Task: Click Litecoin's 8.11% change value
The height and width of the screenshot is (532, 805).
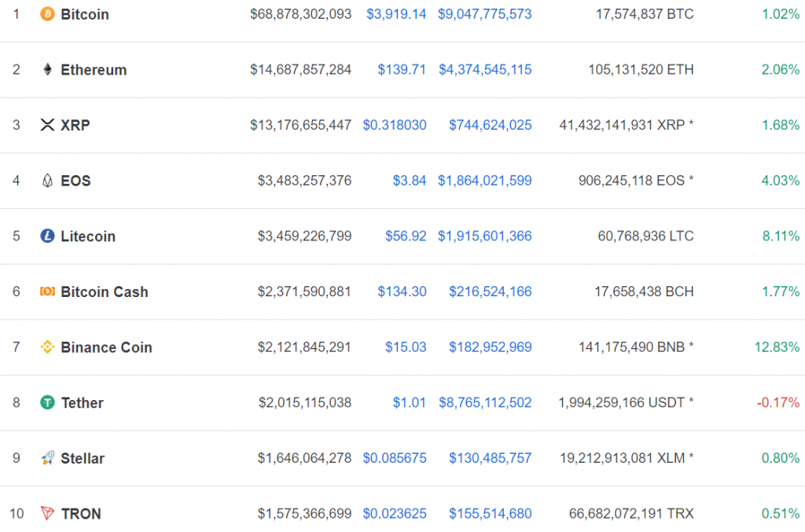Action: (x=781, y=236)
